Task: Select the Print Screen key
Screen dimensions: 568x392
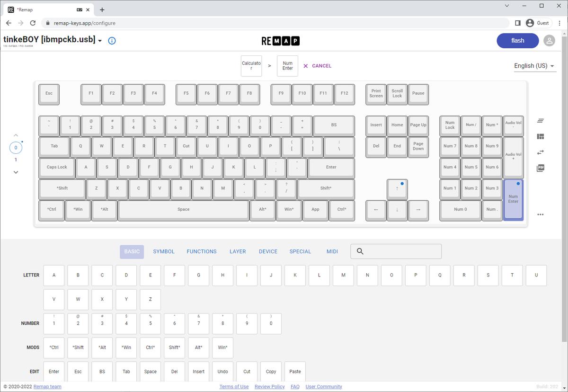Action: [376, 94]
